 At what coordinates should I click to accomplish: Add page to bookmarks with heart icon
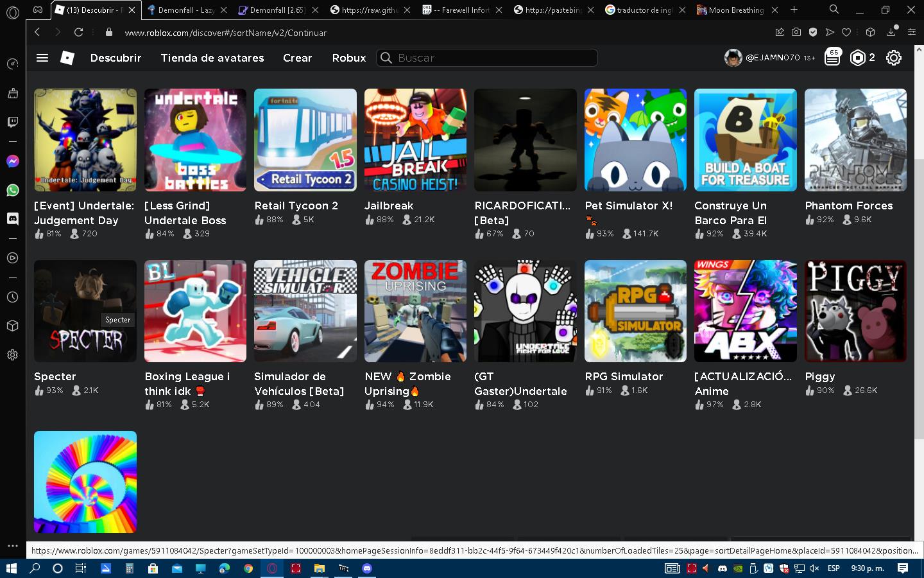846,32
